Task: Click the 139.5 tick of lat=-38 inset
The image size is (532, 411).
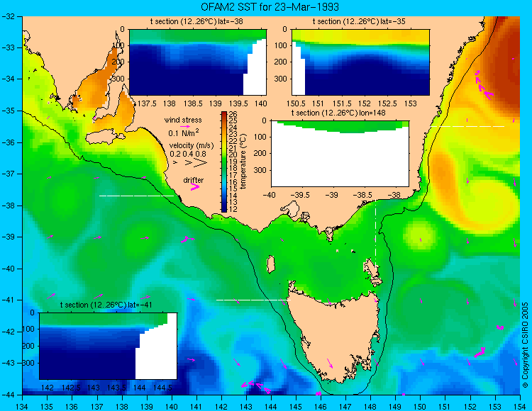Action: point(238,103)
